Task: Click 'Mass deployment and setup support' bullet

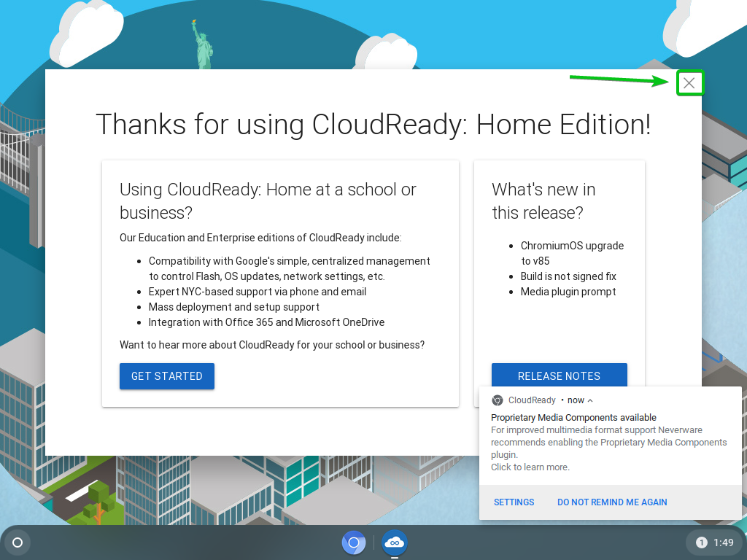Action: (x=234, y=307)
